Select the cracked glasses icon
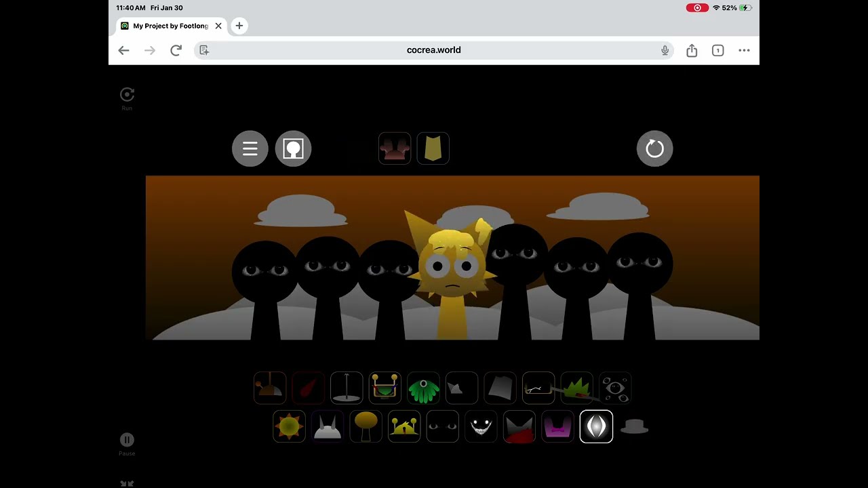Viewport: 868px width, 488px height. pyautogui.click(x=538, y=388)
